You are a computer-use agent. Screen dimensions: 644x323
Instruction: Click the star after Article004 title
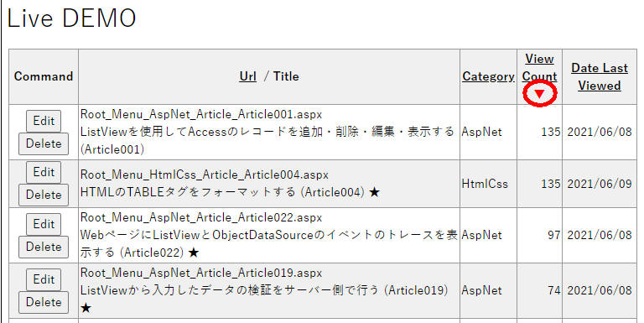(374, 192)
